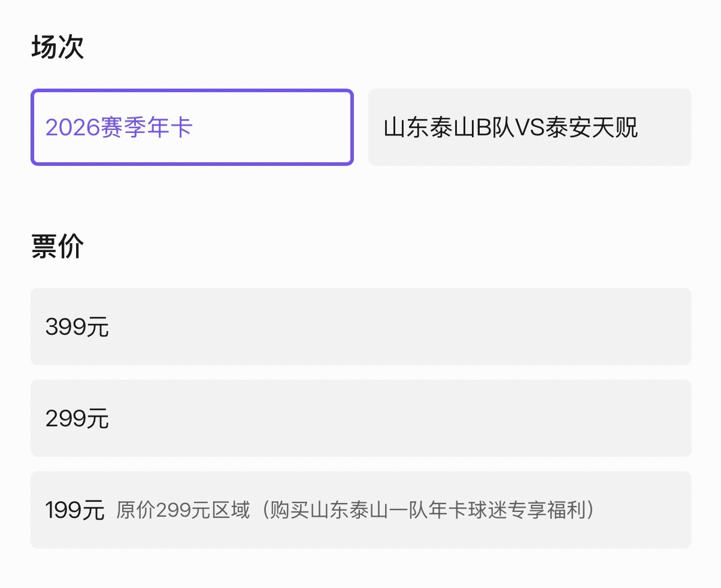Tap the 199元 price label
The height and width of the screenshot is (588, 721).
(x=74, y=511)
